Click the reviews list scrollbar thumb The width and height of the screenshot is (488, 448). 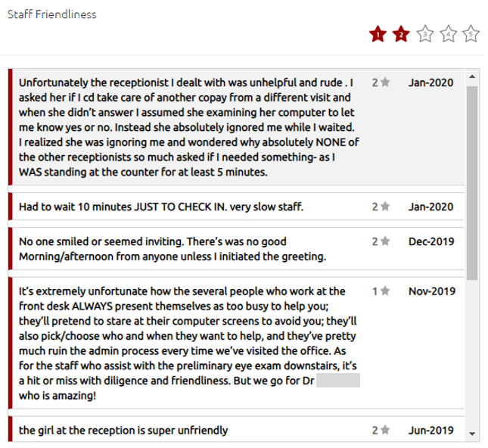tap(472, 182)
